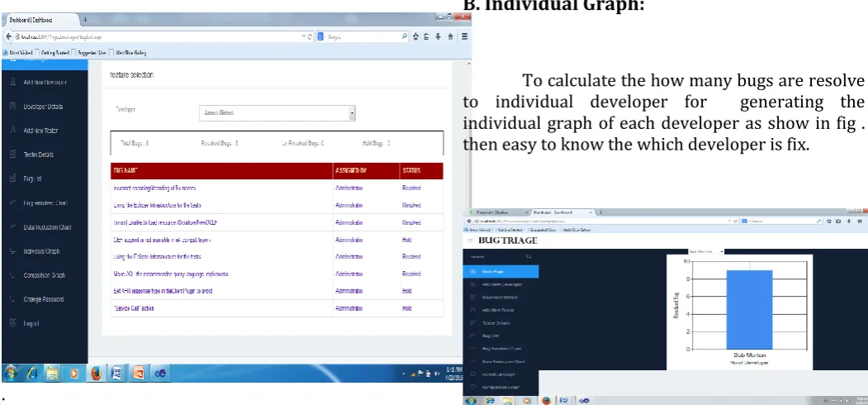Screen dimensions: 868x405
Task: Open media player from left taskbar
Action: pos(74,374)
